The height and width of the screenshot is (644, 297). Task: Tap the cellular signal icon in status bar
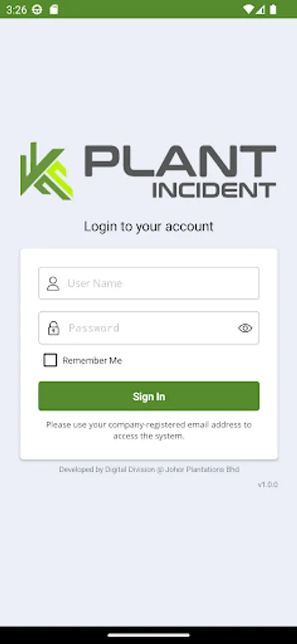tap(261, 9)
